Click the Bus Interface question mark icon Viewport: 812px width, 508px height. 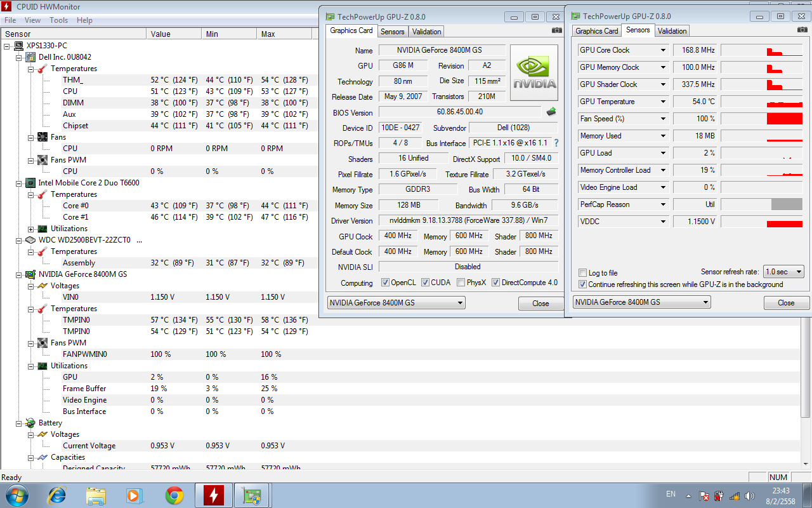[556, 144]
